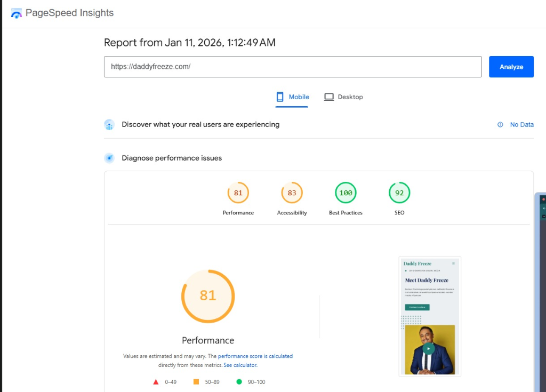Click the desktop laptop icon

click(328, 97)
